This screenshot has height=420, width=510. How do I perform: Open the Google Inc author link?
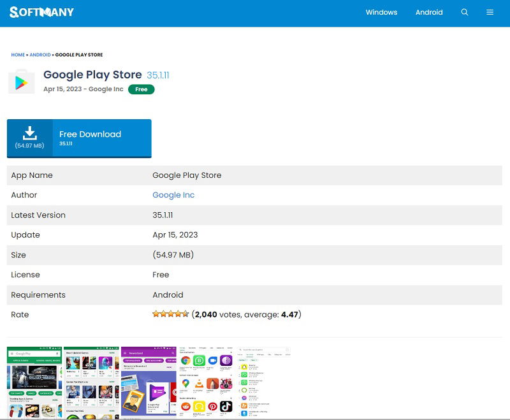click(173, 195)
